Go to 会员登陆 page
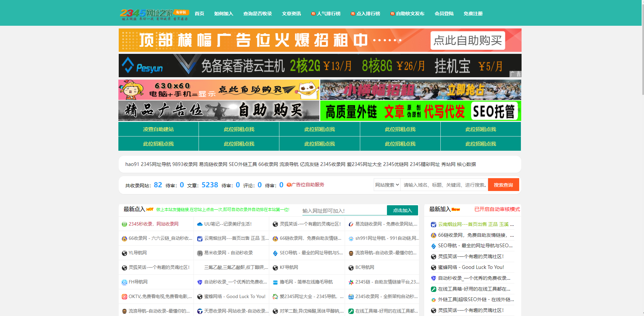 point(444,14)
